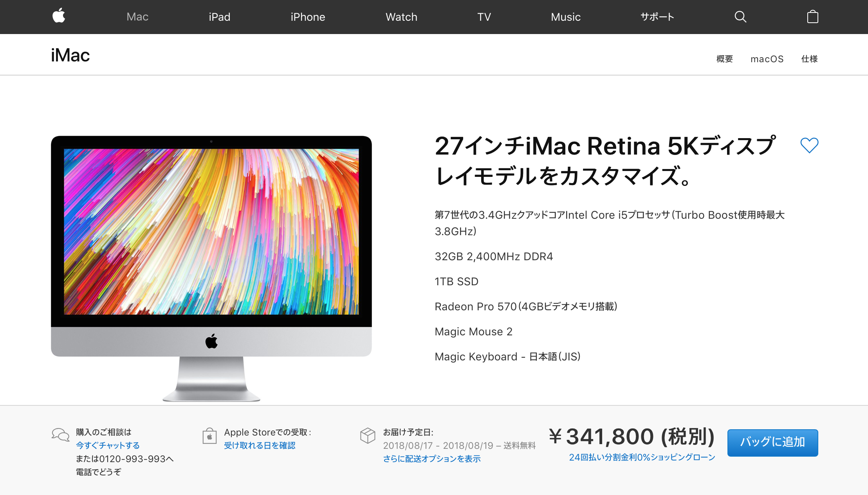Open the search magnifier icon
868x495 pixels.
coord(740,17)
